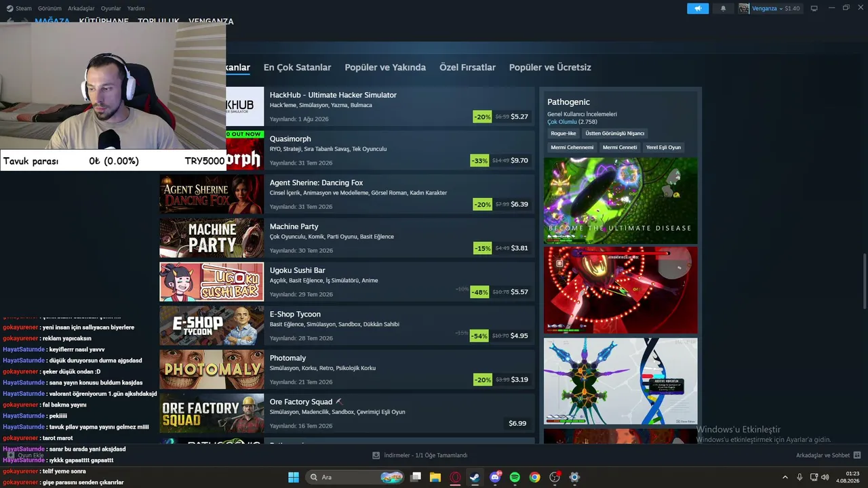Click the HackHub $5.27 price

pos(519,117)
